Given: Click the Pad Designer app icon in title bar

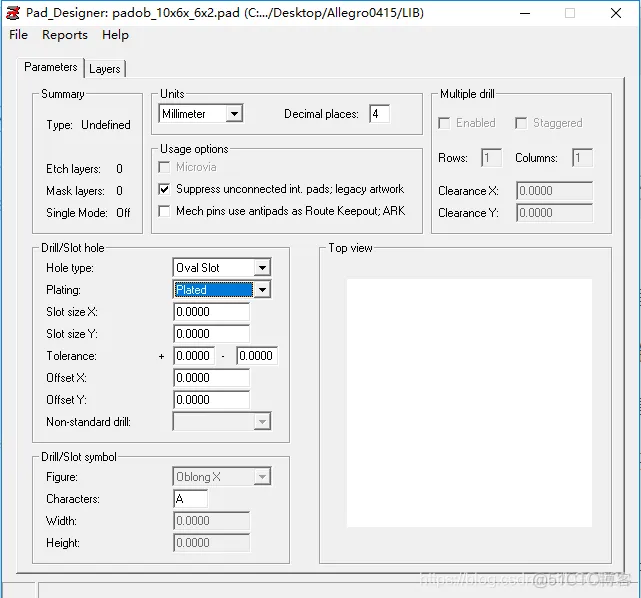Looking at the screenshot, I should [12, 13].
